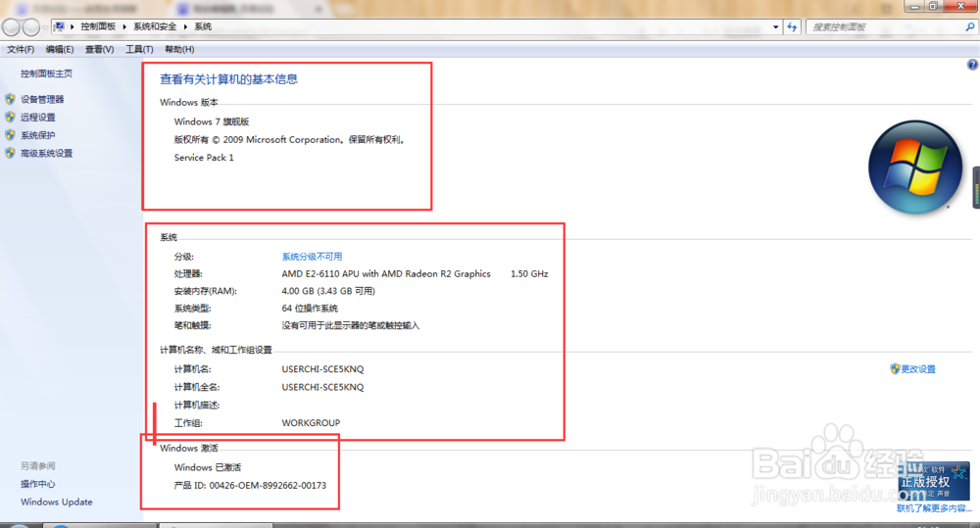
Task: Click 联机了解更多内容 link
Action: (934, 508)
